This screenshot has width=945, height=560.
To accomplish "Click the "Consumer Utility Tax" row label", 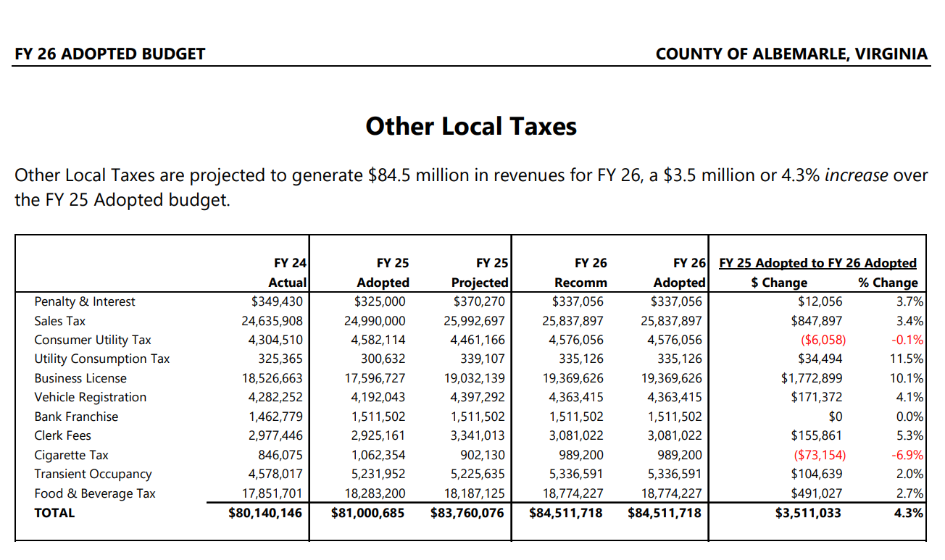I will coord(93,340).
